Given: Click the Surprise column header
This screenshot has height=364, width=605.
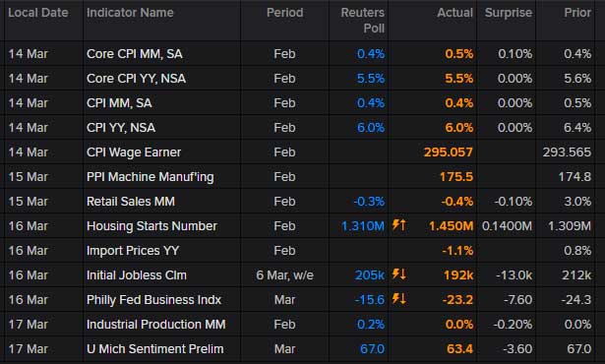Looking at the screenshot, I should 509,13.
